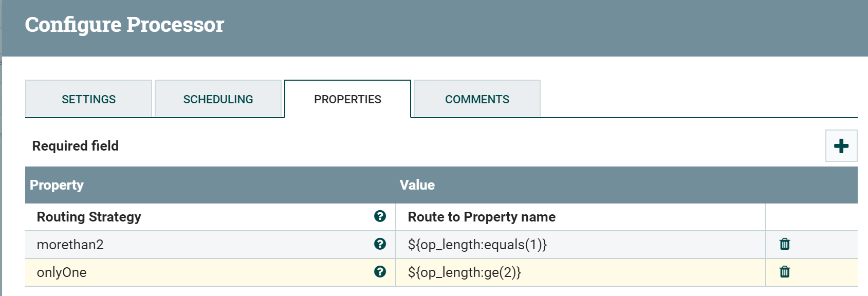Switch to the Settings tab

88,99
